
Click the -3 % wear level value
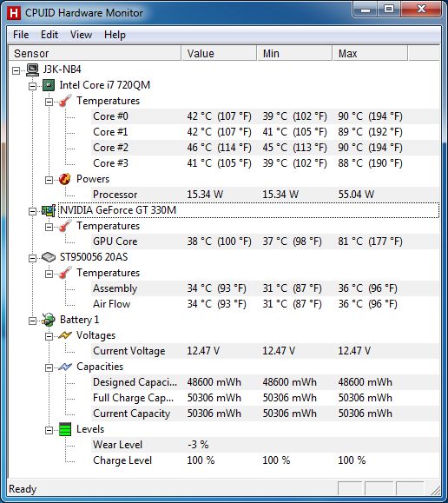click(198, 445)
